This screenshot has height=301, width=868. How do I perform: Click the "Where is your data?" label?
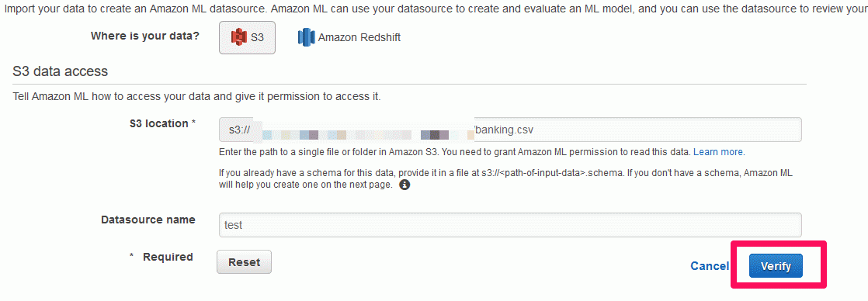(x=145, y=36)
